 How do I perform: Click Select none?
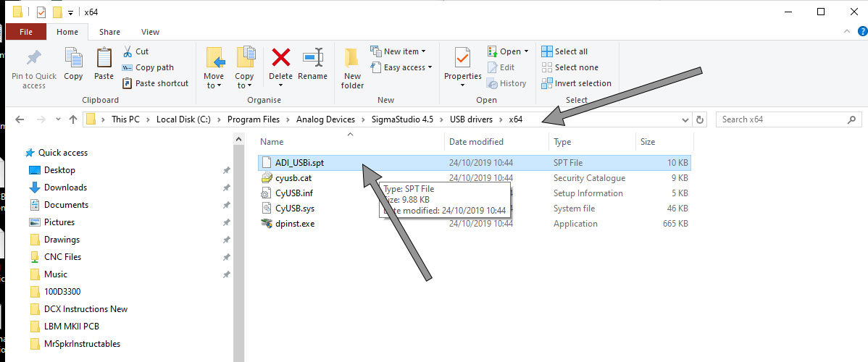coord(569,67)
